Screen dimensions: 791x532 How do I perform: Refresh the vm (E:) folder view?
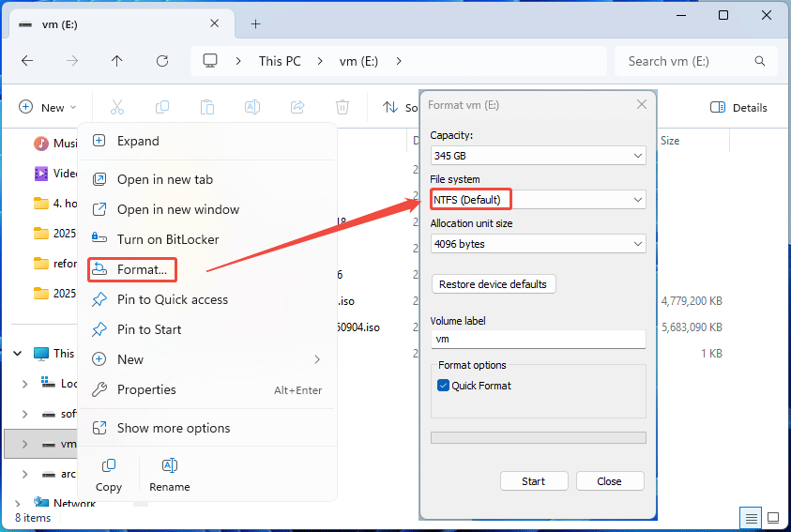pyautogui.click(x=162, y=61)
